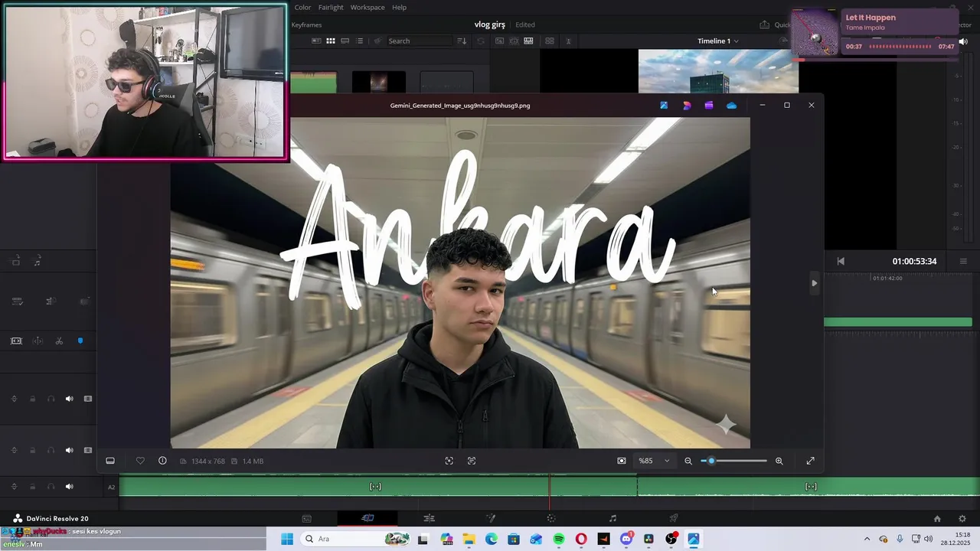
Task: Toggle filmstrip view in the Photos viewer
Action: 110,461
